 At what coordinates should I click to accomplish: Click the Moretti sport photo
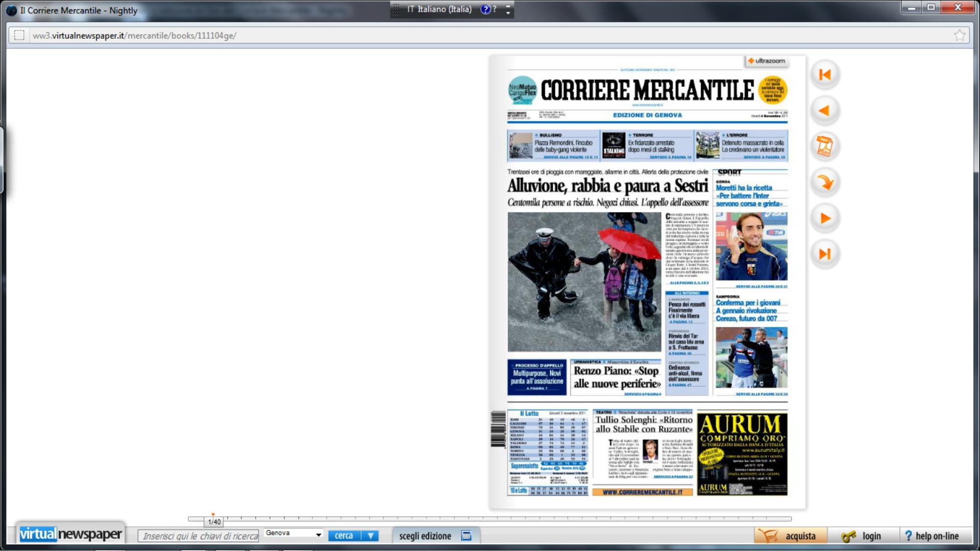tap(751, 246)
